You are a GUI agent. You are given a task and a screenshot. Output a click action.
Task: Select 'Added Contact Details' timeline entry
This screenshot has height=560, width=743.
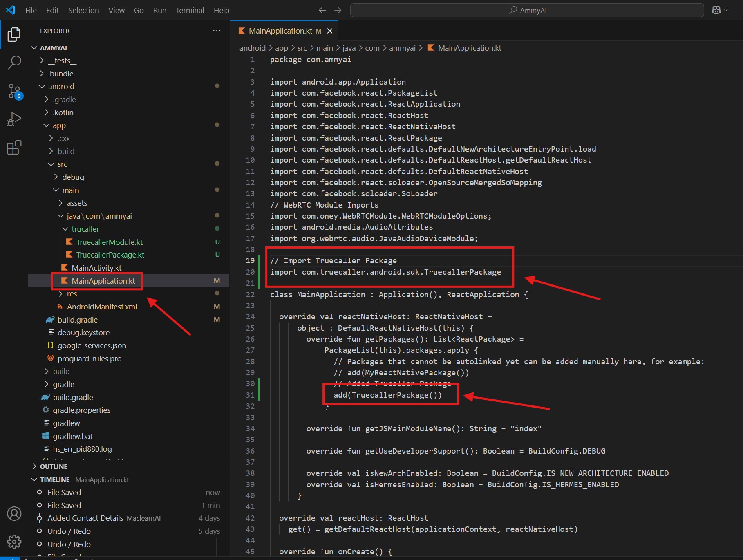coord(85,518)
